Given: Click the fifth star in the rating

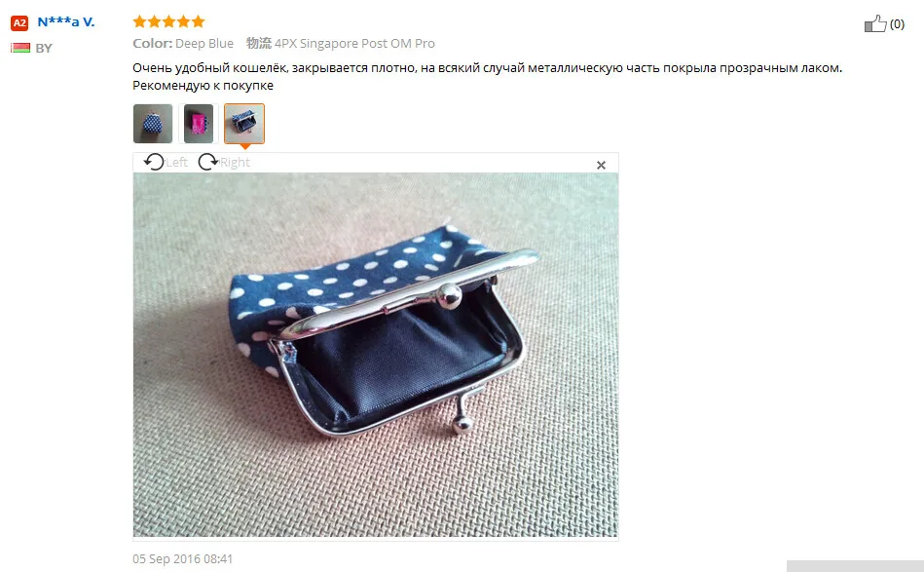Looking at the screenshot, I should click(198, 21).
